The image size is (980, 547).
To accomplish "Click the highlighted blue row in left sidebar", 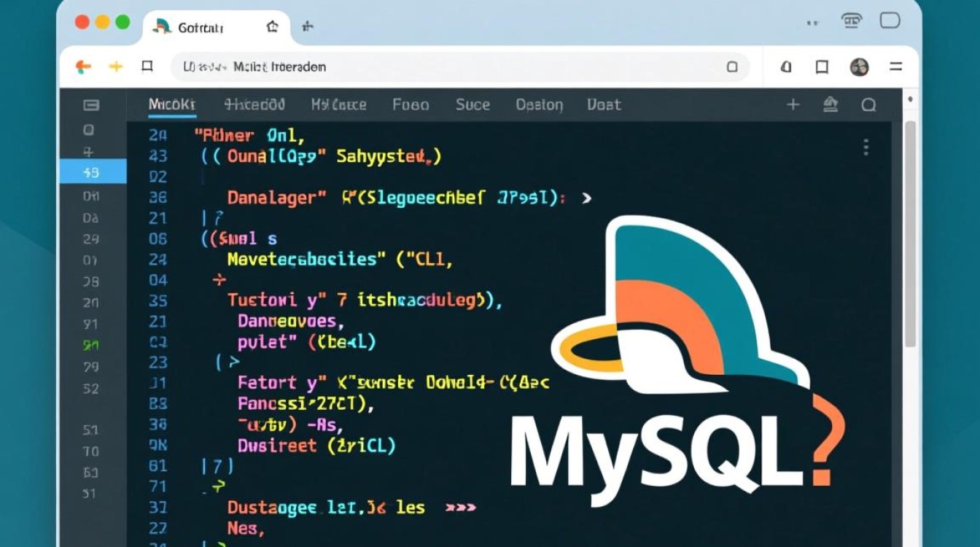I will click(x=92, y=173).
